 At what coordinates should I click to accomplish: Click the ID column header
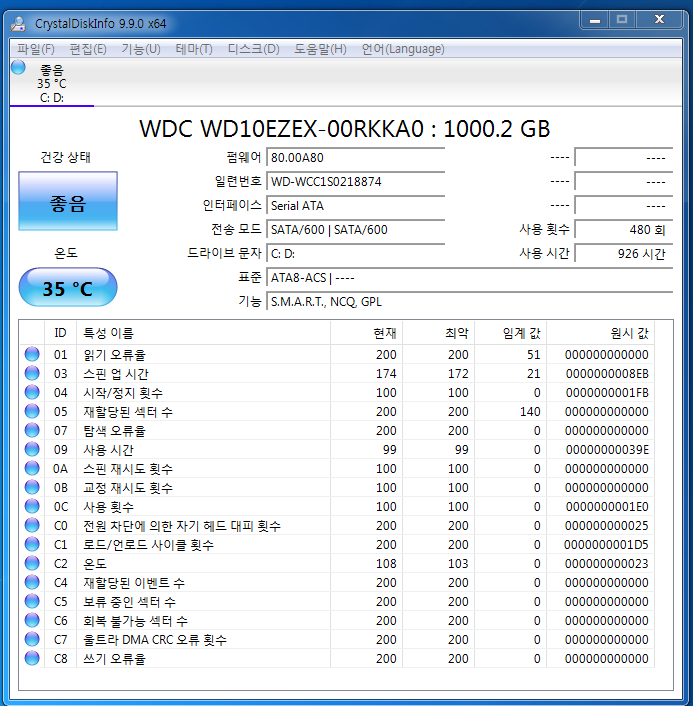click(60, 333)
